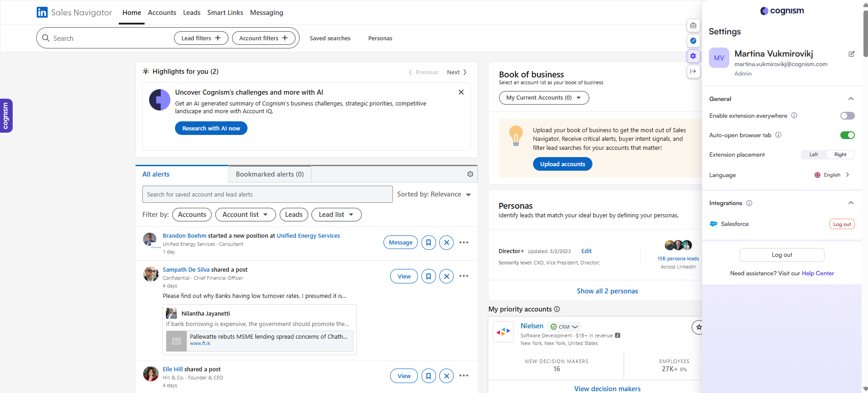Turn off Auto-open browser tab toggle
The width and height of the screenshot is (868, 393).
point(847,135)
